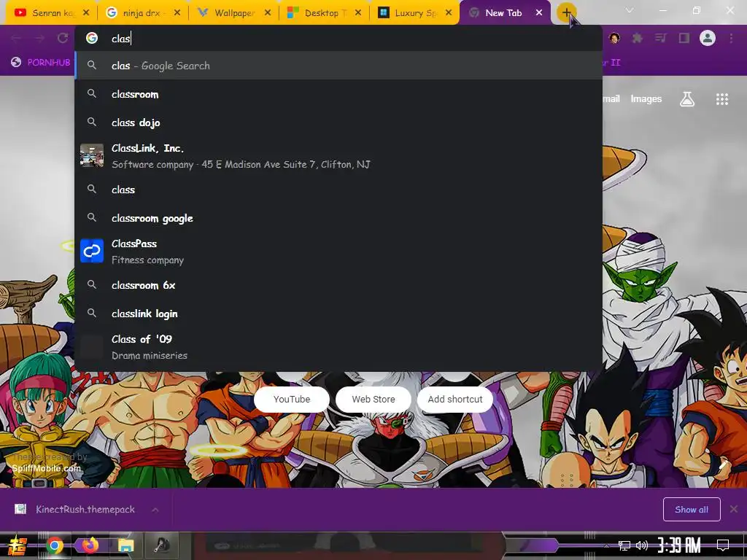Open the Images link
The height and width of the screenshot is (560, 747).
[x=646, y=99]
